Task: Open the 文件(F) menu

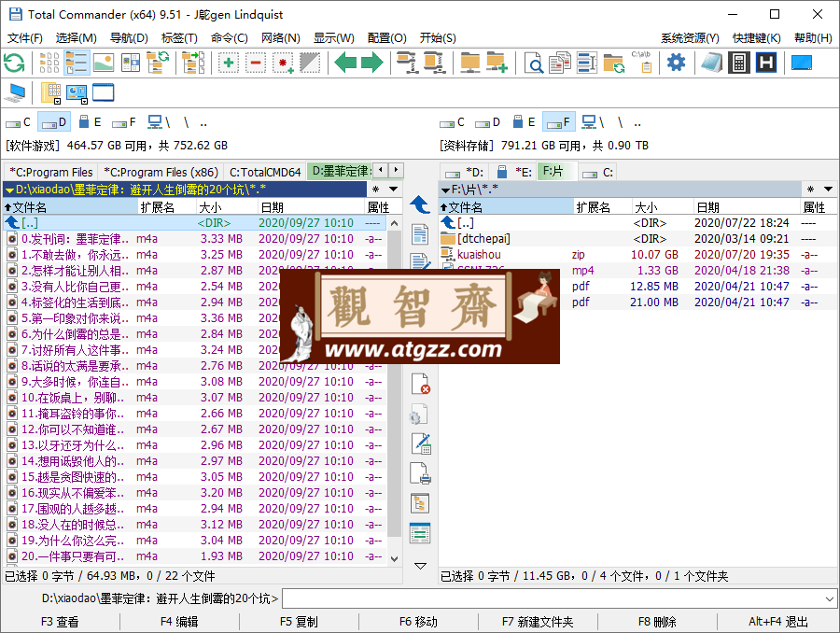Action: pyautogui.click(x=25, y=38)
